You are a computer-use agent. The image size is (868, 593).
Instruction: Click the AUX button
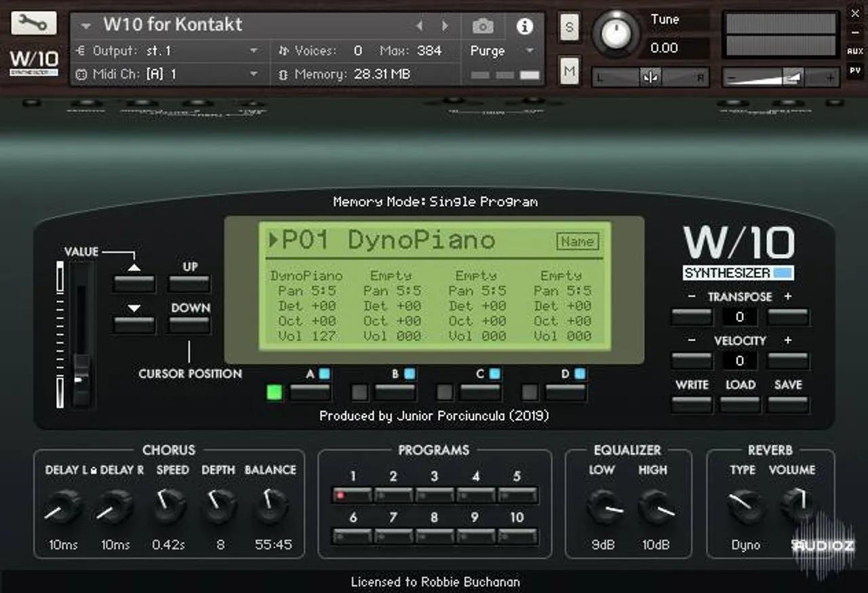pos(855,51)
